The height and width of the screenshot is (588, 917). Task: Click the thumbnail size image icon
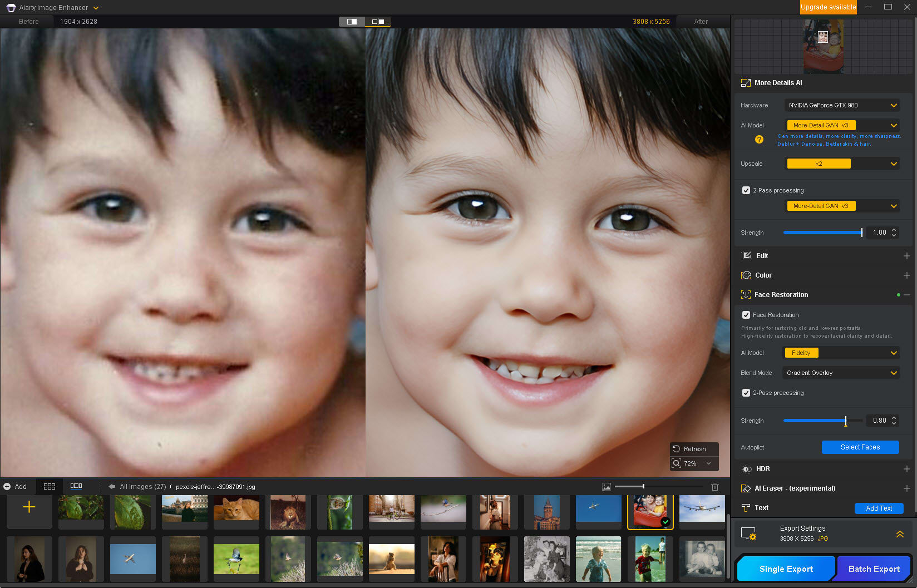(x=607, y=487)
